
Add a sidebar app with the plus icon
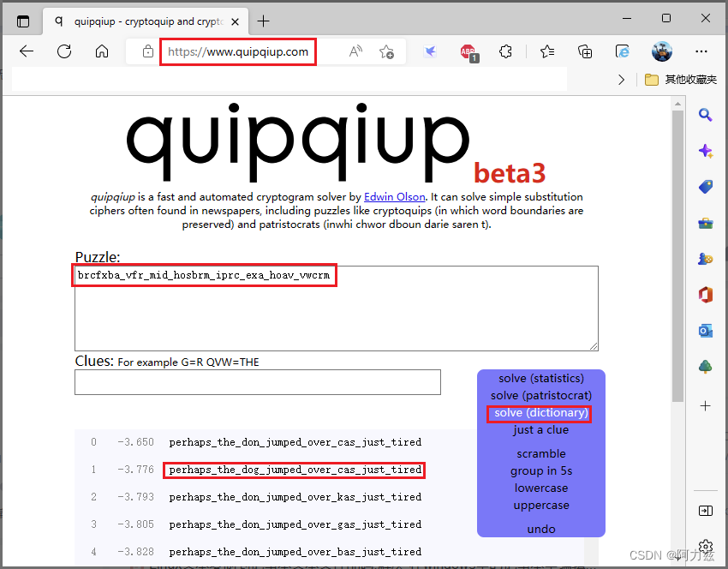coord(706,406)
